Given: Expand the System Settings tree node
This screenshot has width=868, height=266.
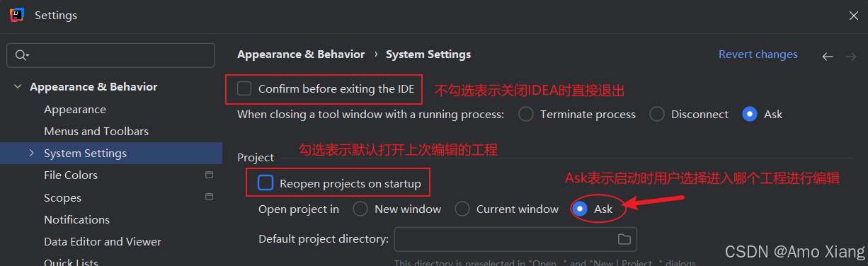Looking at the screenshot, I should tap(31, 153).
